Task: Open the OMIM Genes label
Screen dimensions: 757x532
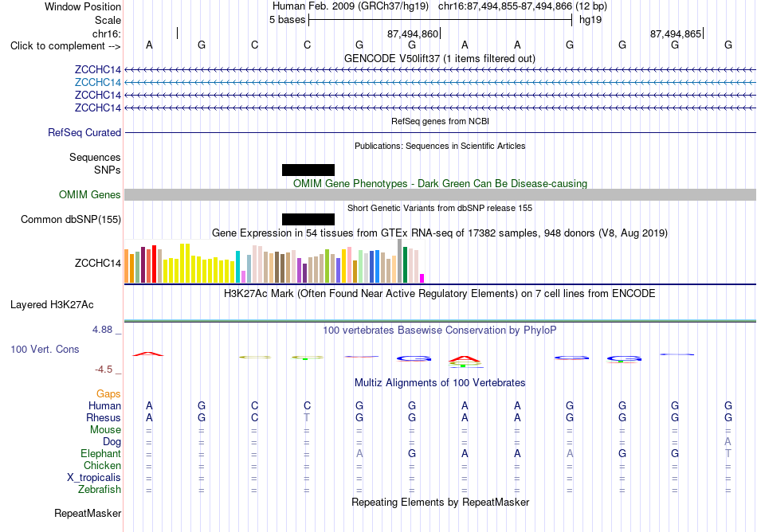Action: coord(90,194)
